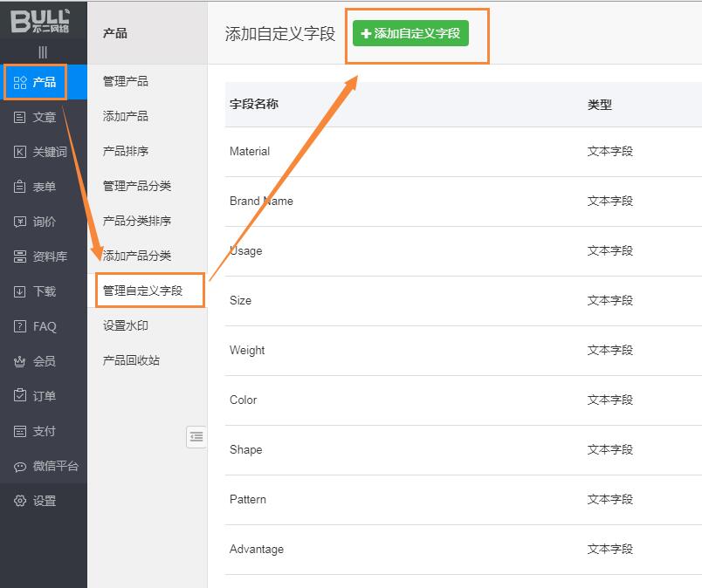Open Keywords via the K icon
The width and height of the screenshot is (702, 588).
pos(20,153)
